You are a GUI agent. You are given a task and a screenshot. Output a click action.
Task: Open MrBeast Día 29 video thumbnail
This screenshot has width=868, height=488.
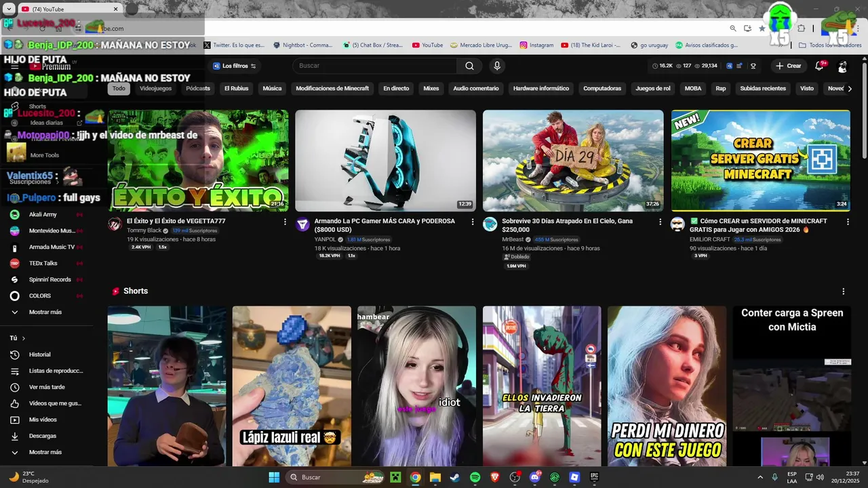(573, 161)
